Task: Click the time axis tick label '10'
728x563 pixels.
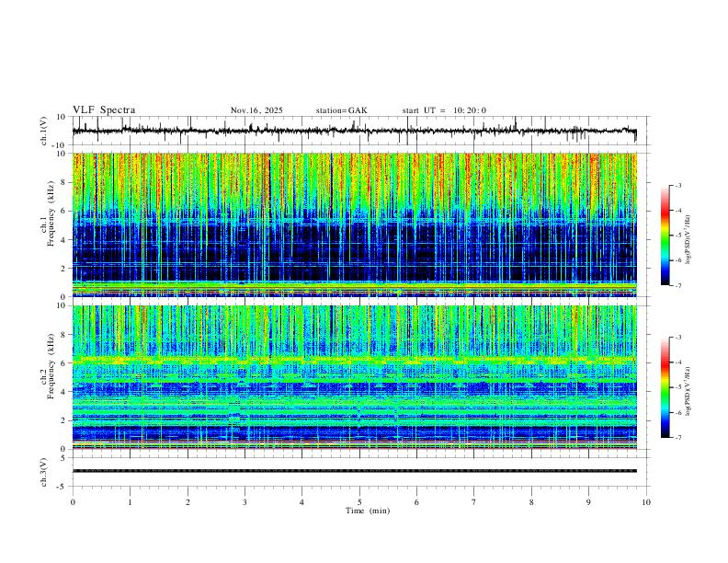Action: point(646,502)
